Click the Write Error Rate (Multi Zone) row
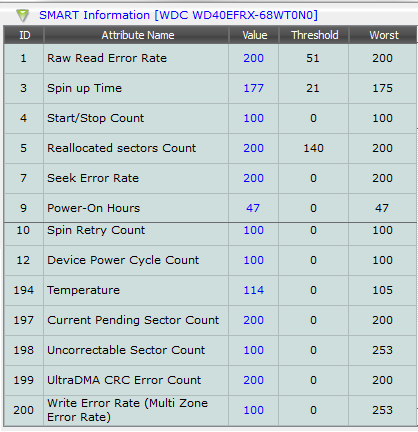The width and height of the screenshot is (418, 432). tap(210, 410)
